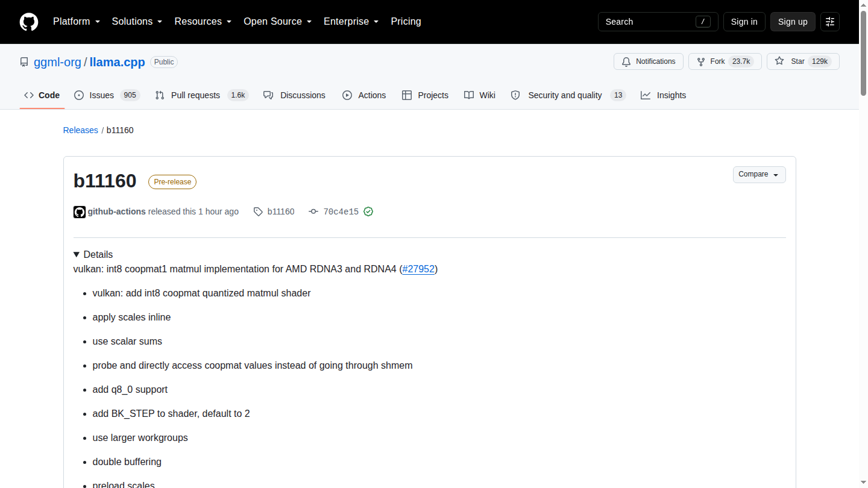The width and height of the screenshot is (868, 488).
Task: Go to the Pricing page
Action: pyautogui.click(x=406, y=22)
